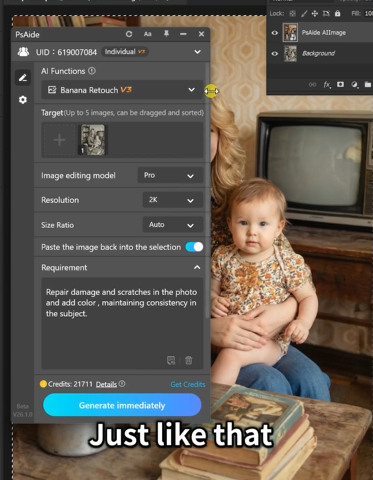Screen dimensions: 373x480
Task: Select the pencil edit icon in PsAide sidebar
Action: pyautogui.click(x=23, y=78)
